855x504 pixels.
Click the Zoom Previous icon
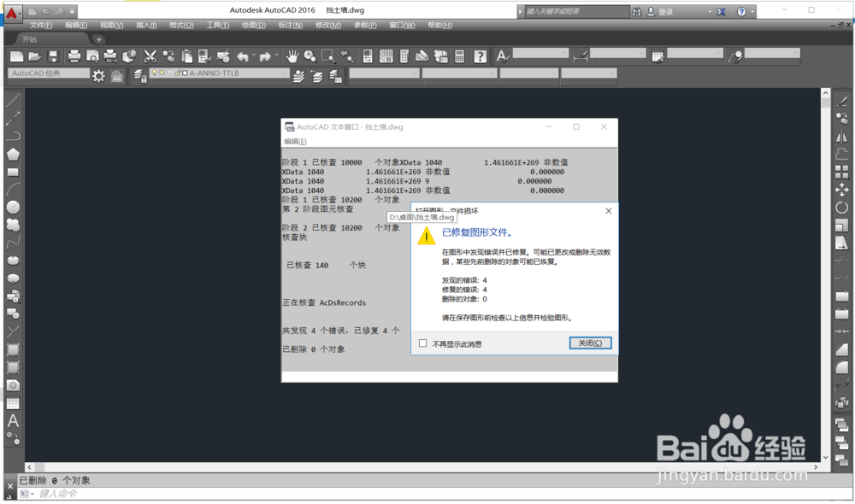click(347, 56)
